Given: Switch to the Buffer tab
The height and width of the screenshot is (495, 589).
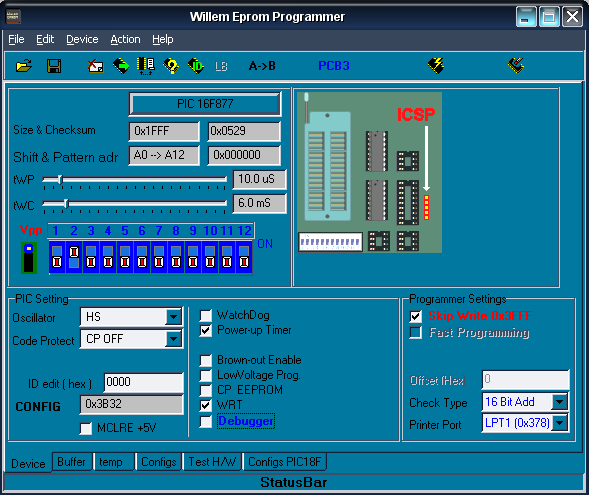Looking at the screenshot, I should point(71,462).
